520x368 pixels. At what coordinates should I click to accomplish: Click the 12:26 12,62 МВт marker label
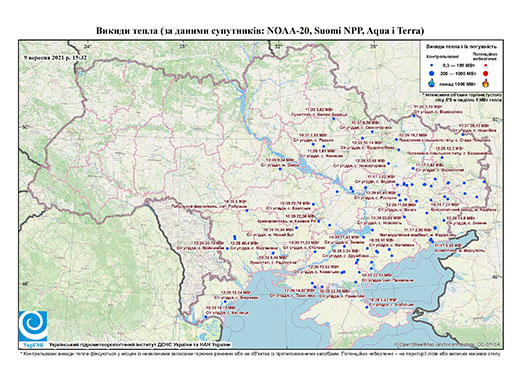[x=323, y=267]
